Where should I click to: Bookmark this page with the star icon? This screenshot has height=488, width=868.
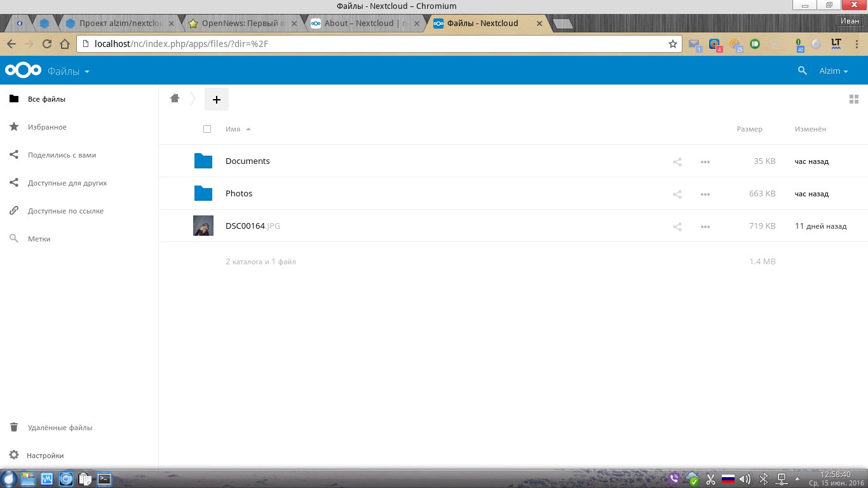pyautogui.click(x=673, y=44)
